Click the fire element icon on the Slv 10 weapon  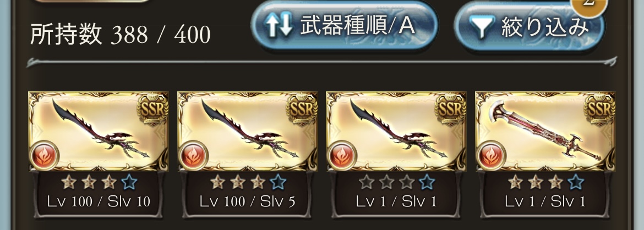45,155
